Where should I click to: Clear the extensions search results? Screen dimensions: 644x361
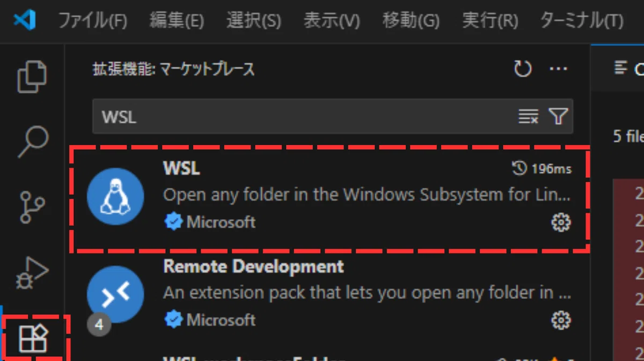pyautogui.click(x=528, y=116)
